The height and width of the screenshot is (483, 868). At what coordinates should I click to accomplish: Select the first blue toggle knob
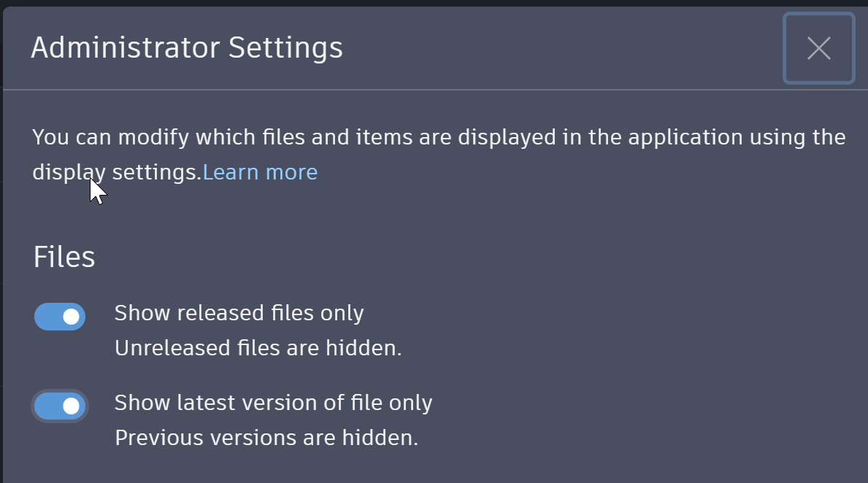tap(71, 317)
